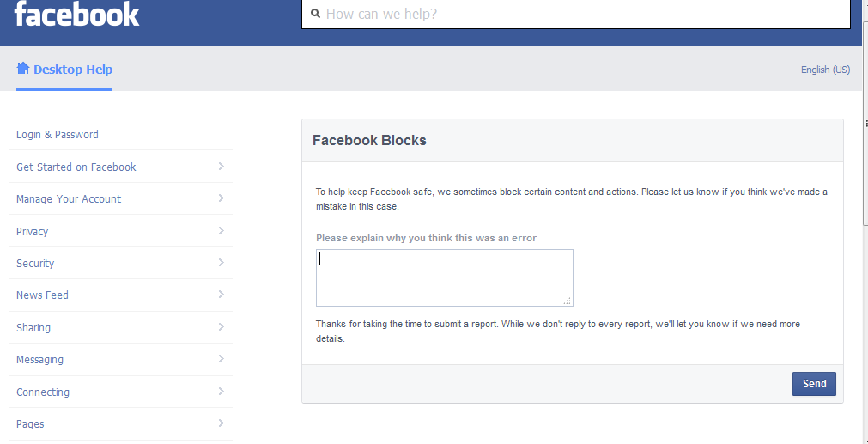The height and width of the screenshot is (444, 868).
Task: Click the facebook logo
Action: (77, 13)
